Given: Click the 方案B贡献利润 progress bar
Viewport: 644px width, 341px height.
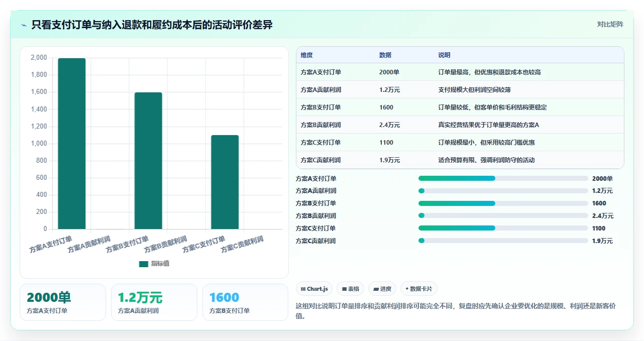Looking at the screenshot, I should pyautogui.click(x=503, y=216).
